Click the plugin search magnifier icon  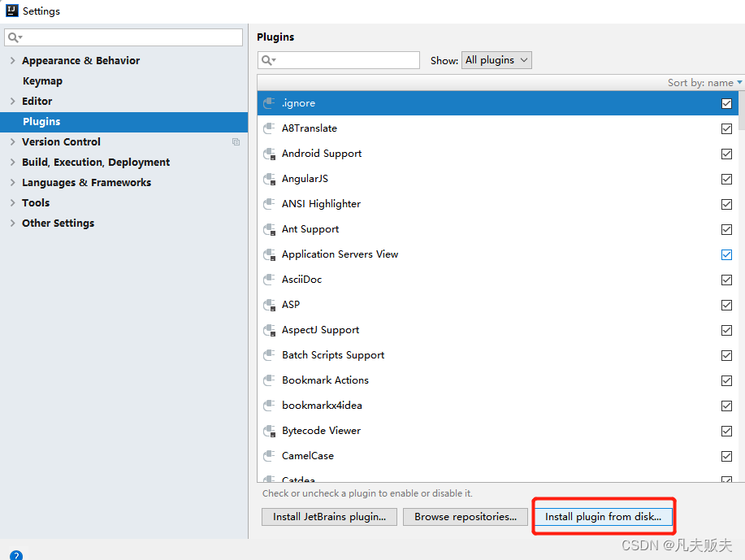click(268, 60)
